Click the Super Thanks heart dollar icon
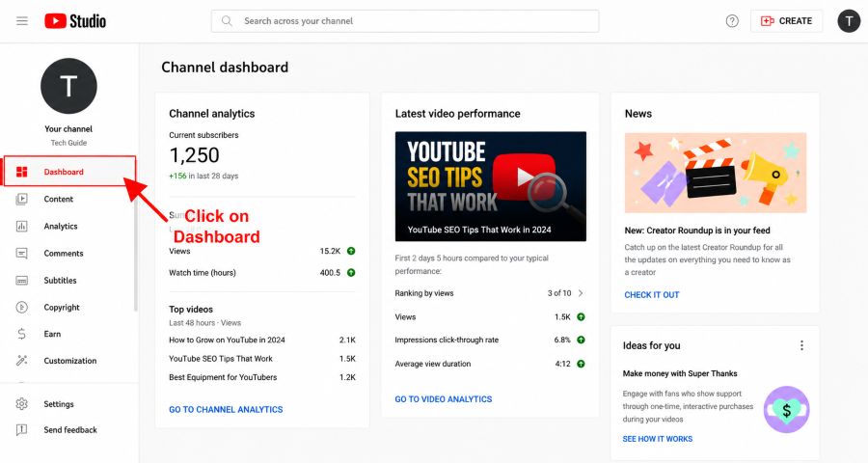868x463 pixels. 787,409
